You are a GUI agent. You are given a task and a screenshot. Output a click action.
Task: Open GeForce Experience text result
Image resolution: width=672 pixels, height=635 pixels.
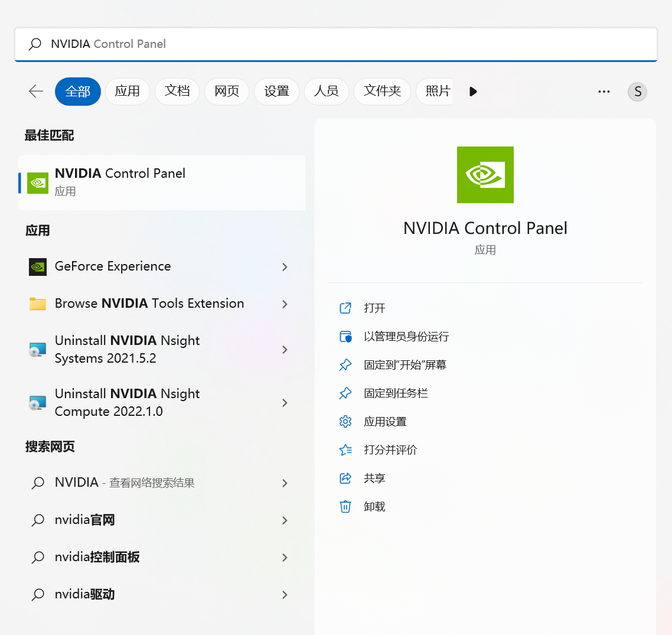(x=113, y=266)
